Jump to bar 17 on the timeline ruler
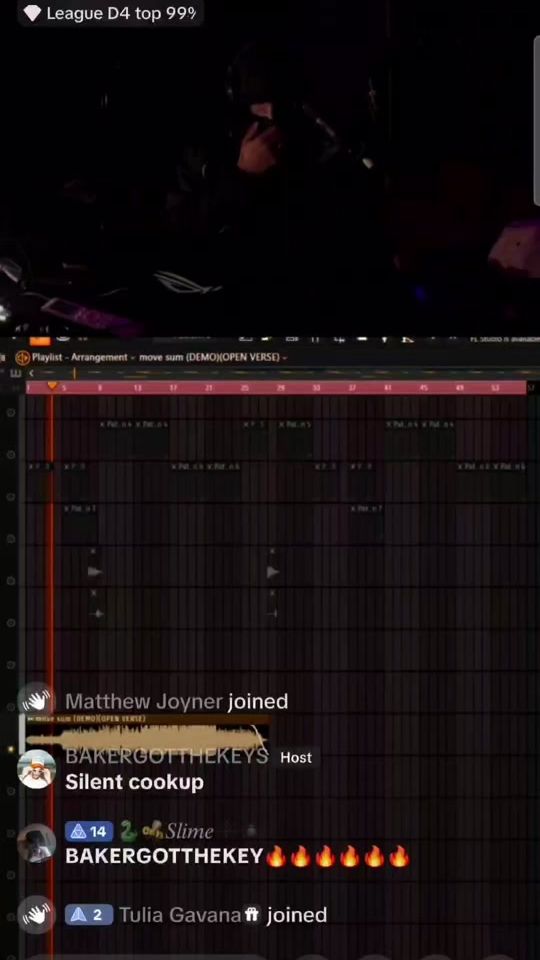540x960 pixels. pyautogui.click(x=173, y=388)
